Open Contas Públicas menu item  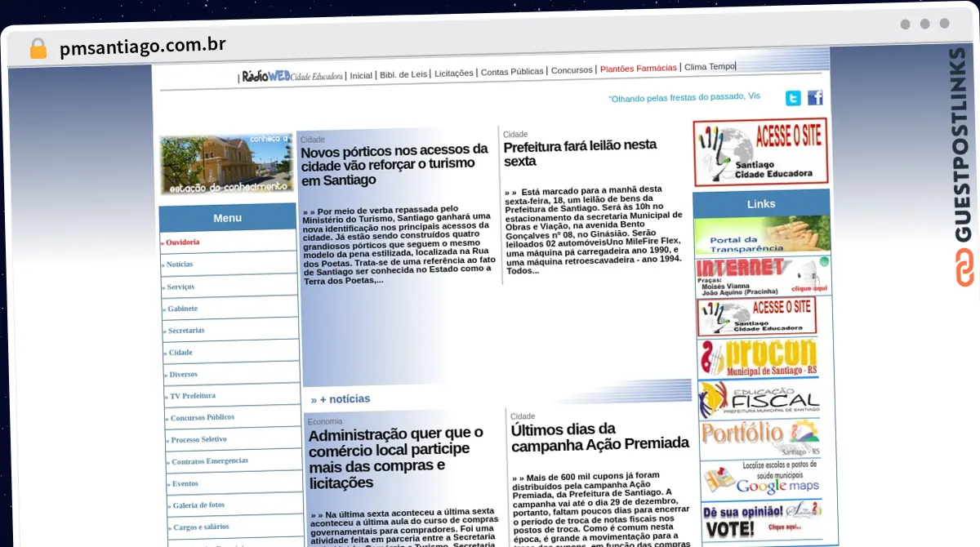pyautogui.click(x=512, y=72)
